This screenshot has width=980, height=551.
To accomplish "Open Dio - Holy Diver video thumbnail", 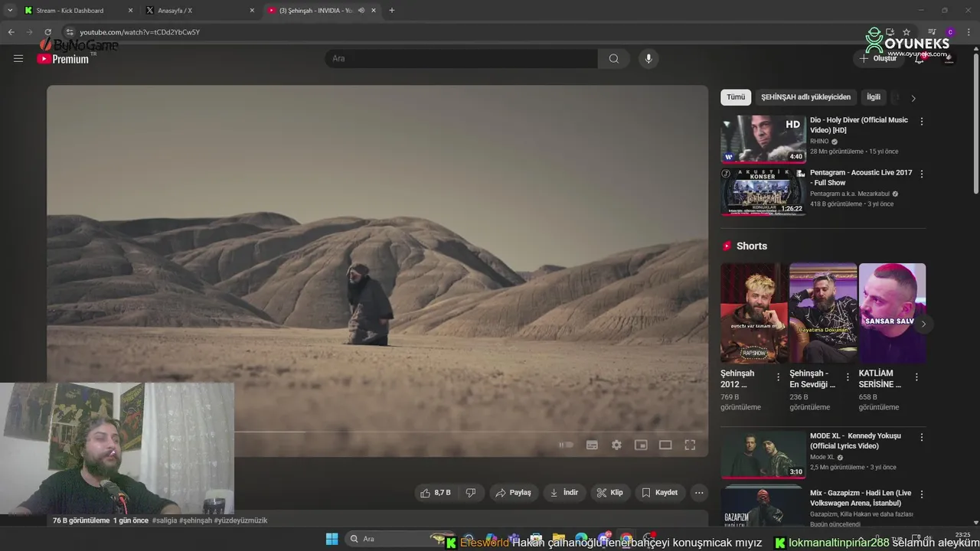I will pos(763,139).
